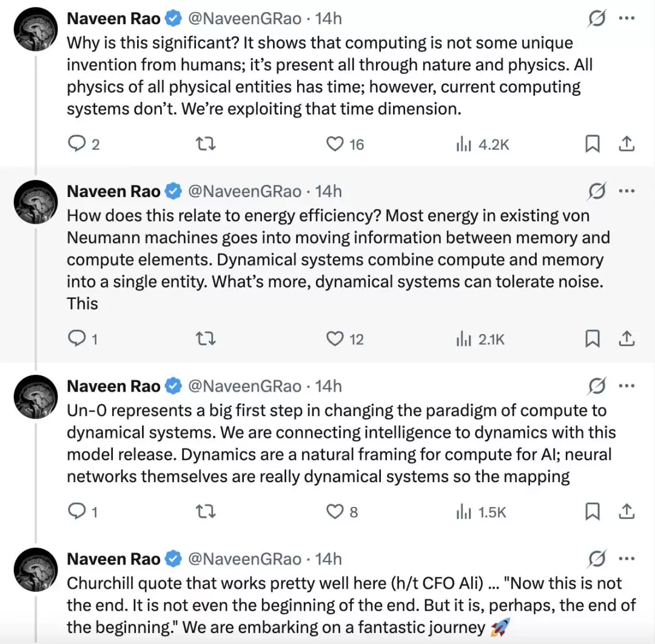Share the Un-0 tweet
The image size is (655, 644).
(x=626, y=511)
